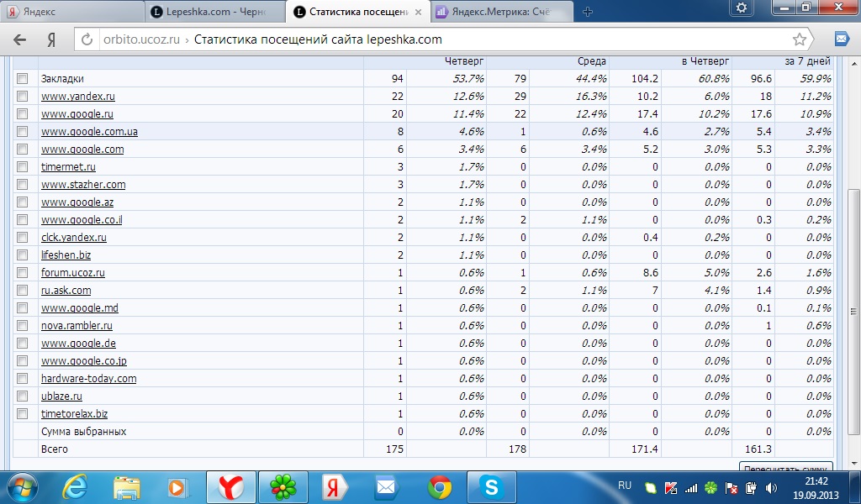Image resolution: width=861 pixels, height=504 pixels.
Task: Open the www.google.az link
Action: (77, 202)
